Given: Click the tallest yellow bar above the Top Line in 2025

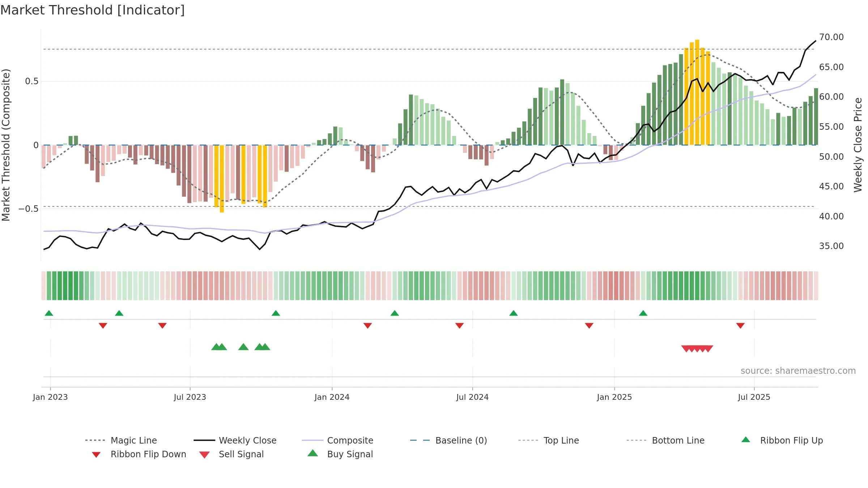Looking at the screenshot, I should pyautogui.click(x=697, y=92).
